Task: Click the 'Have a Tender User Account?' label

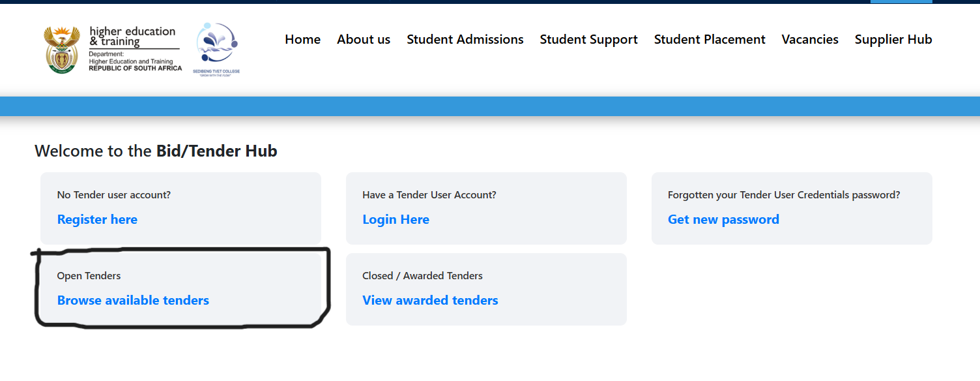Action: pyautogui.click(x=429, y=195)
